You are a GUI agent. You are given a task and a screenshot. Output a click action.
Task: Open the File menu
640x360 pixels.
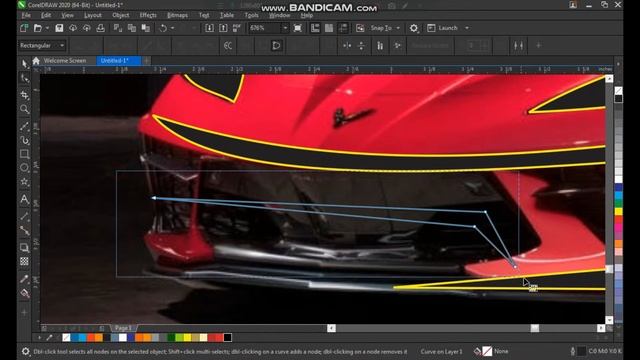pos(26,15)
